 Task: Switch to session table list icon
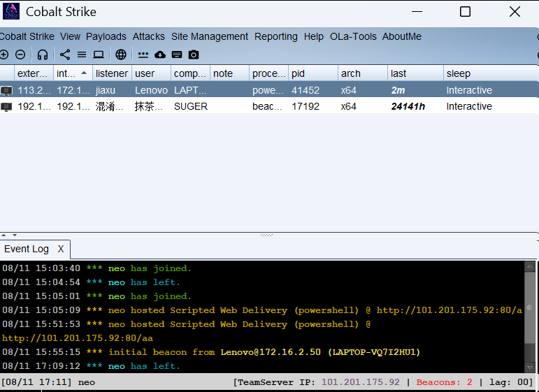[82, 55]
